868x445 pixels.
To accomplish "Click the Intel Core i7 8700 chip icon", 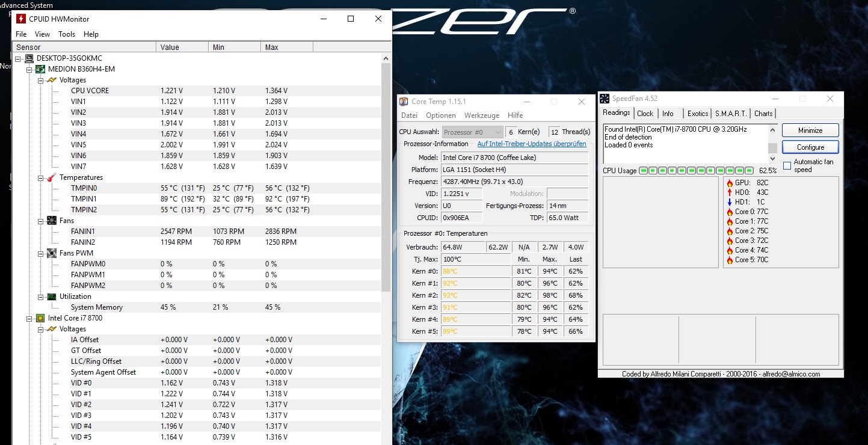I will click(40, 318).
